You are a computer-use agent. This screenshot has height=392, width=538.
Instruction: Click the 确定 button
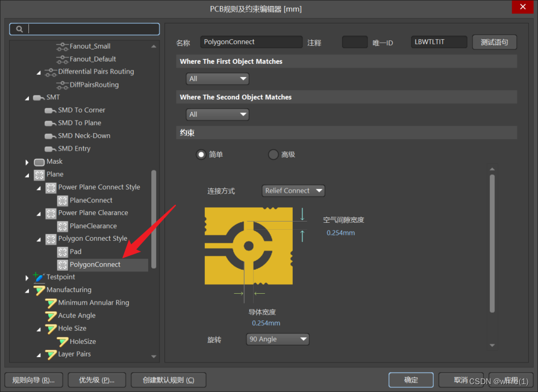point(411,380)
